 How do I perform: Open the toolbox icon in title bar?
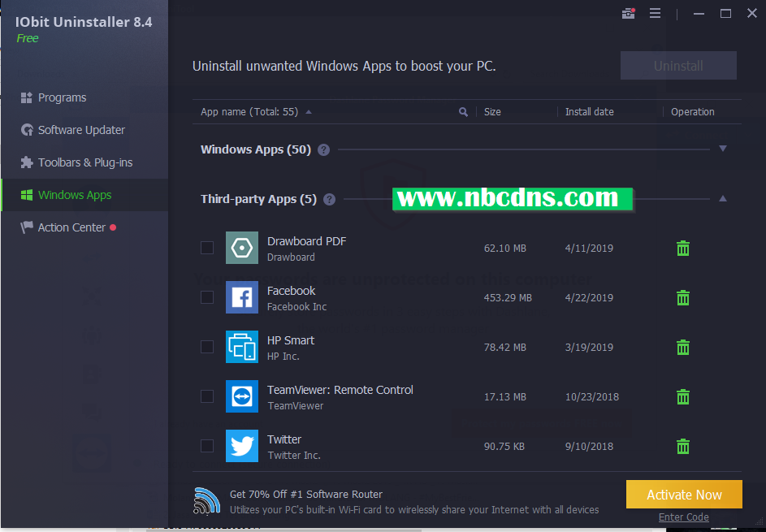[628, 13]
